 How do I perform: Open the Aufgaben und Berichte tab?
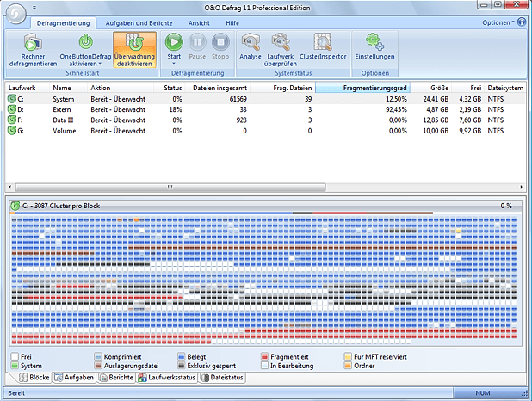[x=139, y=23]
